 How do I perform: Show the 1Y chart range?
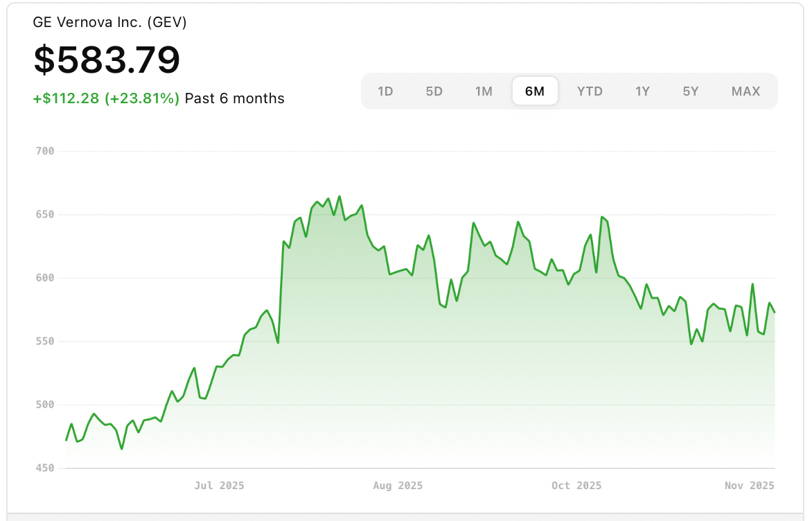[642, 91]
